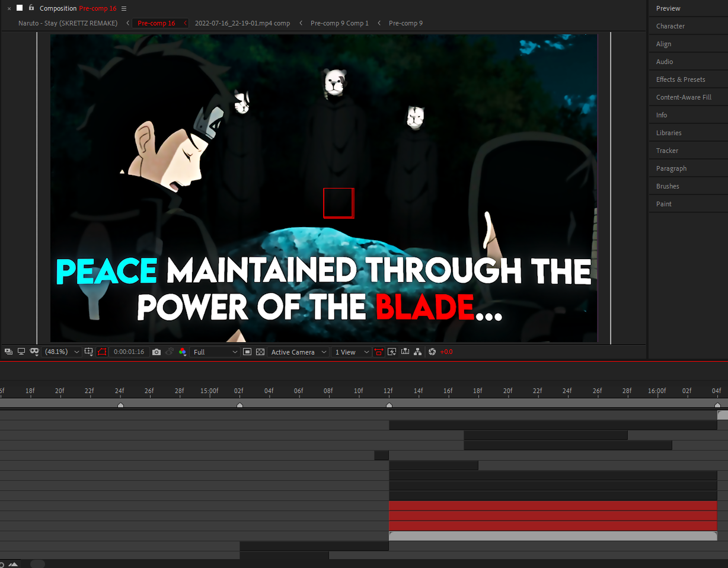Click the white panel label color square
Screen dimensions: 728x568
click(20, 8)
